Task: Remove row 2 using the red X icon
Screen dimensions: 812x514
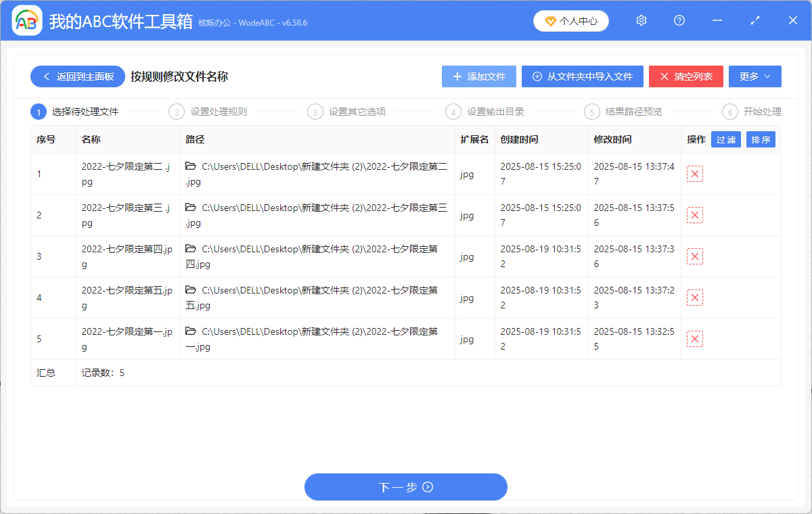Action: (694, 214)
